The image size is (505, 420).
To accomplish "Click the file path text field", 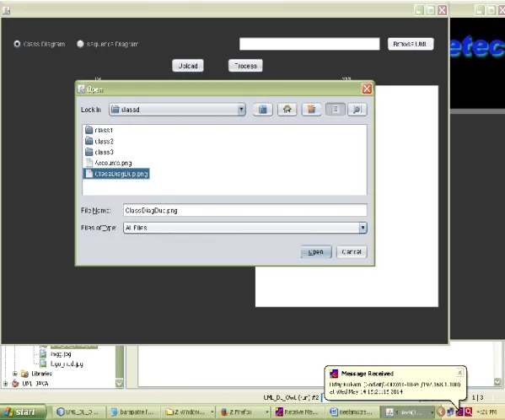I will tap(309, 44).
